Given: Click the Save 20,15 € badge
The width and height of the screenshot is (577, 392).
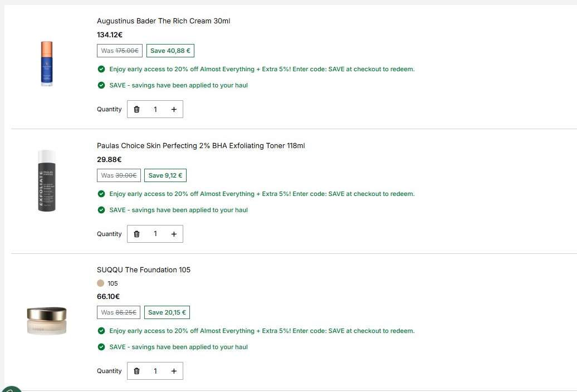Looking at the screenshot, I should click(167, 312).
